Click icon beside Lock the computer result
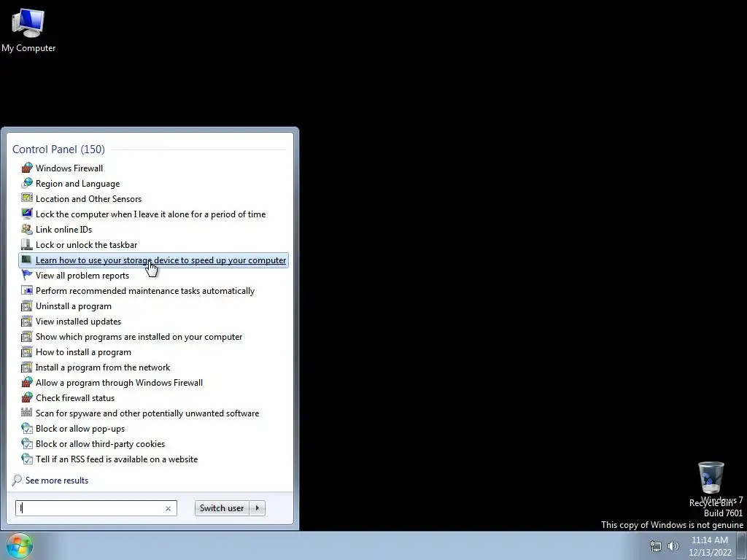747x560 pixels. (x=27, y=214)
